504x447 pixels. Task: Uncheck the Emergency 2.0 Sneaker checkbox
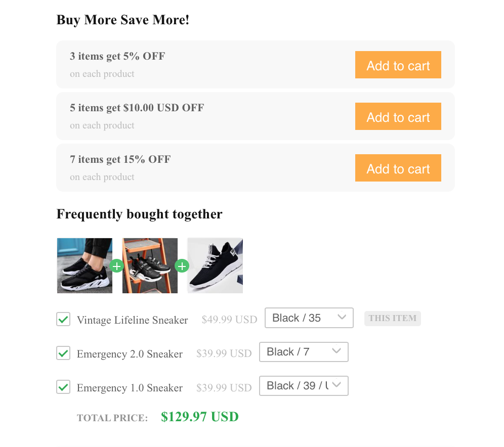click(x=63, y=353)
